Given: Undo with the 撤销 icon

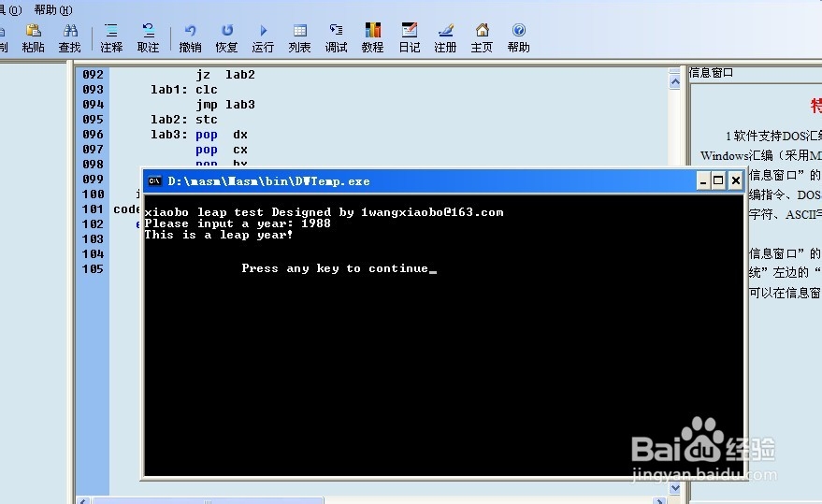Looking at the screenshot, I should pos(190,38).
